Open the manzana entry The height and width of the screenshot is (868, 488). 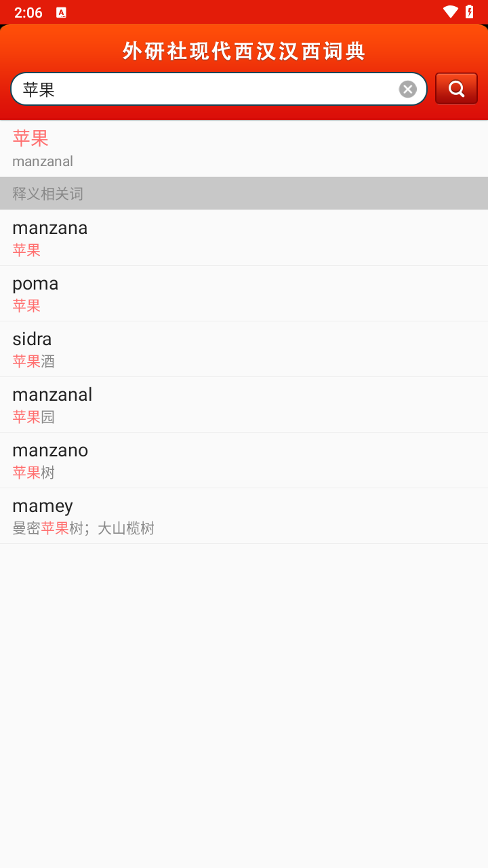coord(244,237)
